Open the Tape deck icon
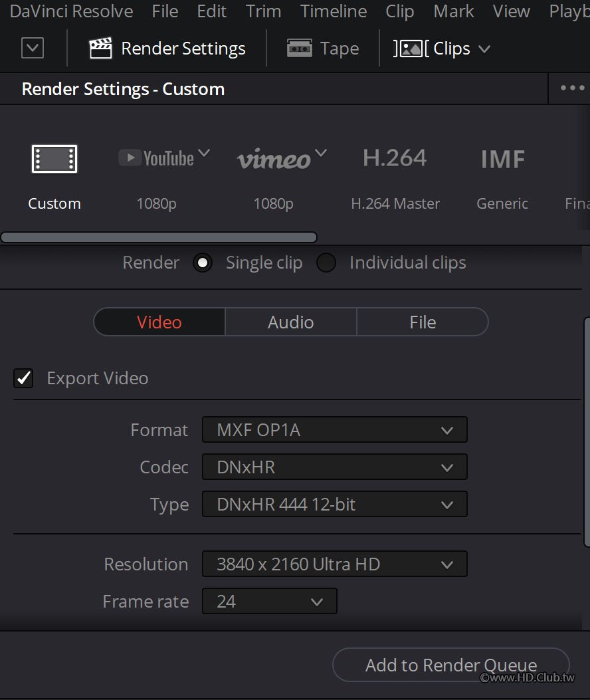Screen dimensions: 590x700 click(300, 49)
